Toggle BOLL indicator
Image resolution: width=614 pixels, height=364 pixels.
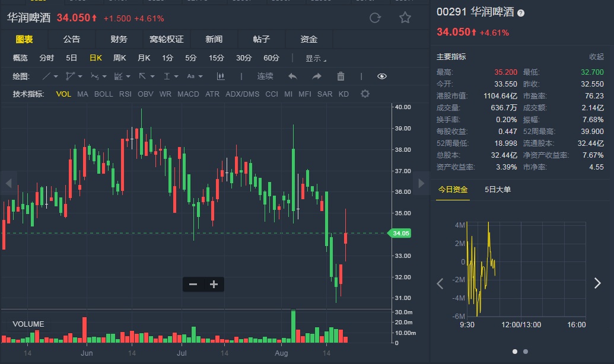click(x=103, y=94)
